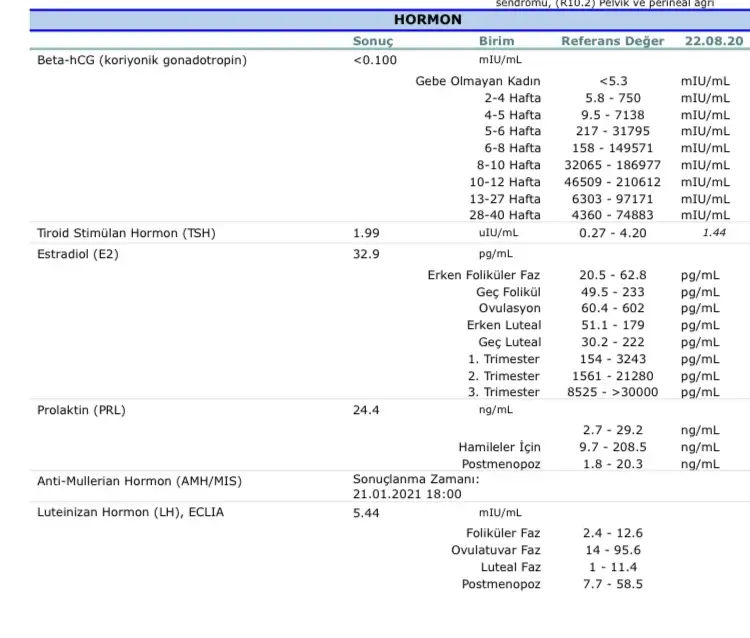This screenshot has height=638, width=750.
Task: Select the 2.7 - 29.2 reference range
Action: [613, 430]
